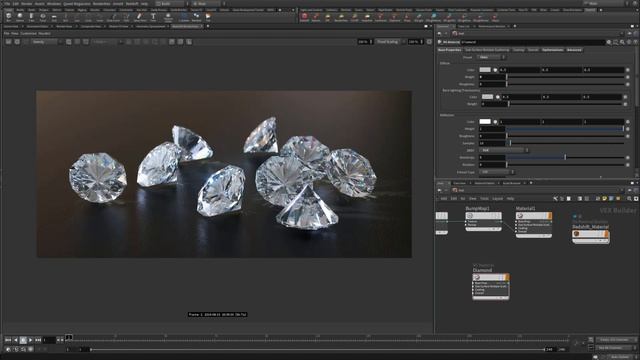The height and width of the screenshot is (360, 640).
Task: Click the Back-lighting/Translucency color swatch
Action: pyautogui.click(x=487, y=97)
